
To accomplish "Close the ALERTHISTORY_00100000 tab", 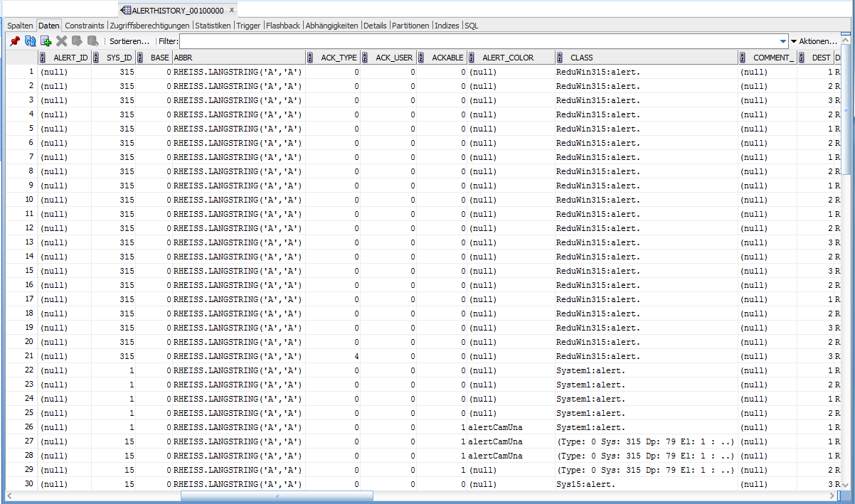I will pyautogui.click(x=232, y=11).
